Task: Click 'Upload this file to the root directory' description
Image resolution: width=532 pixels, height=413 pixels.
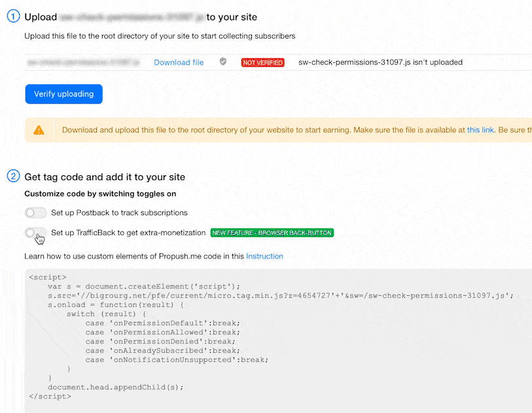Action: tap(160, 36)
